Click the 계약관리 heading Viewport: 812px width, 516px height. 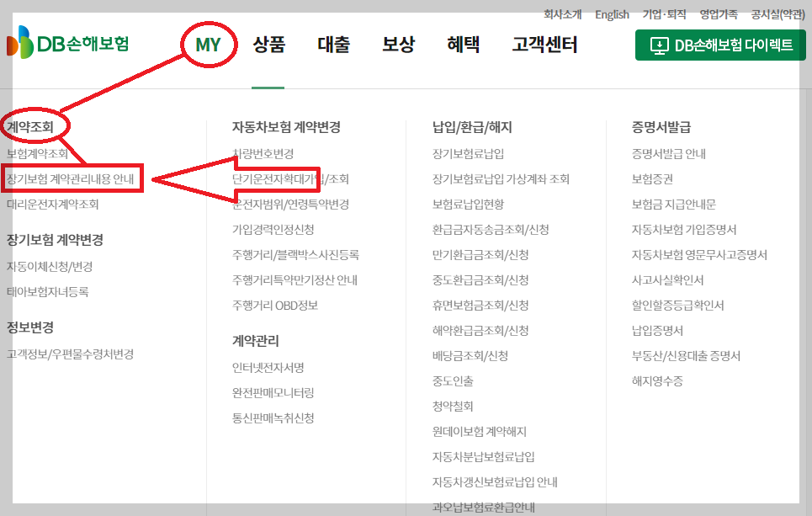pyautogui.click(x=256, y=341)
